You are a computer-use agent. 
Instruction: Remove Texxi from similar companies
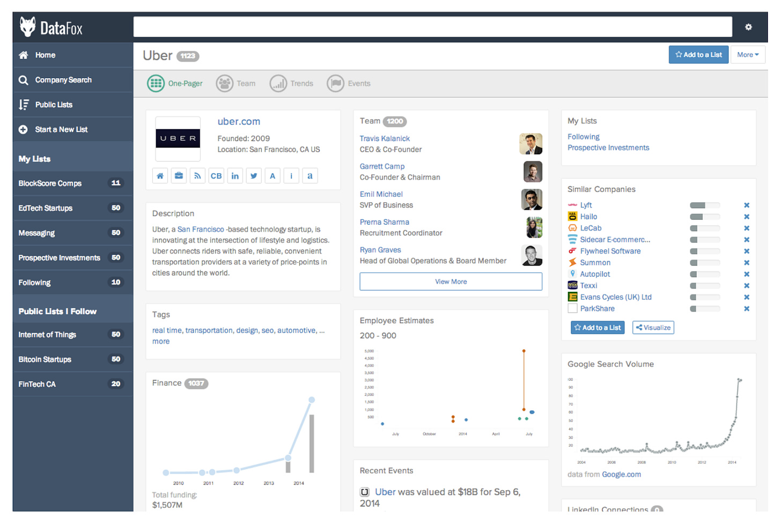click(746, 286)
